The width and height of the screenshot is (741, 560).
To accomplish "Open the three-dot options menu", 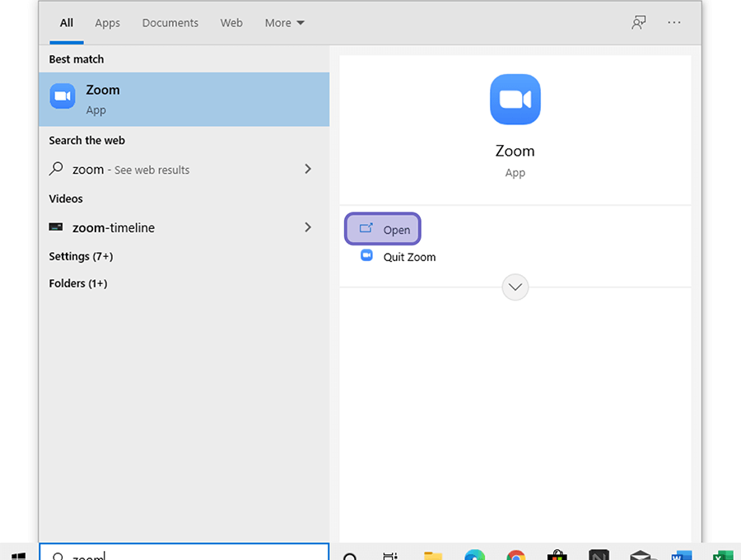I will (x=674, y=22).
